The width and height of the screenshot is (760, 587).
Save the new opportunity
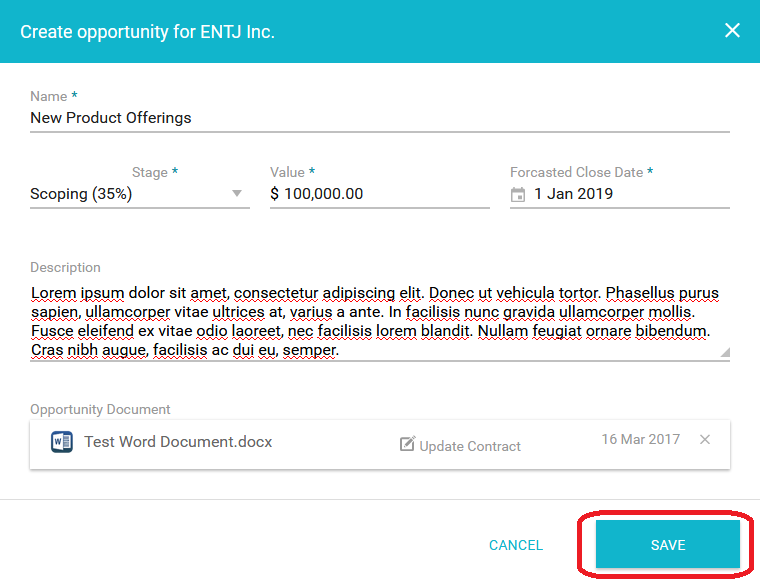(x=667, y=544)
